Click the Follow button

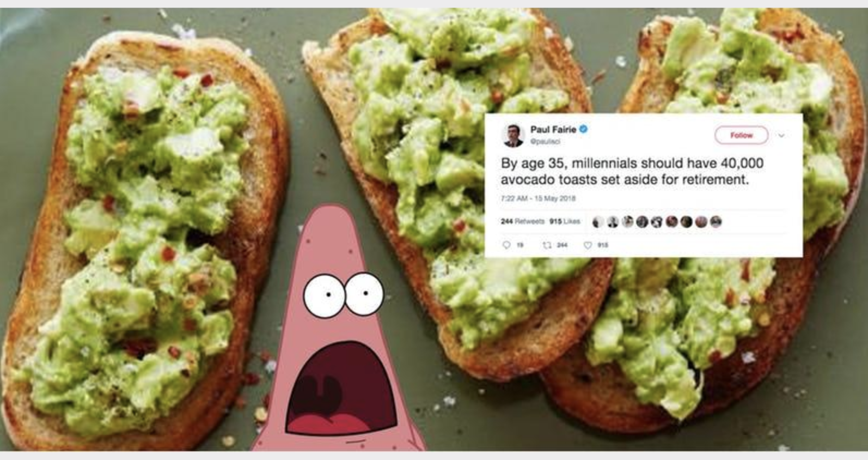point(741,135)
